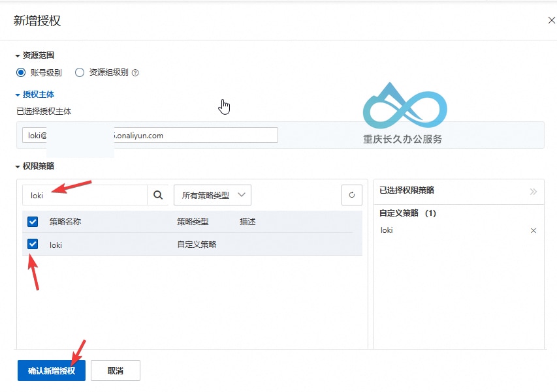Screen dimensions: 557x392
Task: Click the 取消 button
Action: 116,370
